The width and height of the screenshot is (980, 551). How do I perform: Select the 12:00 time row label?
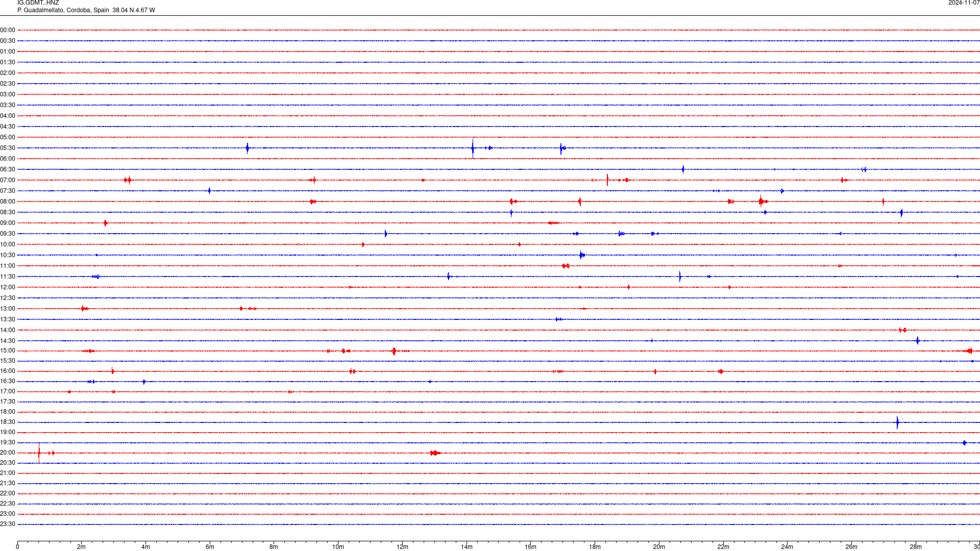(x=8, y=287)
